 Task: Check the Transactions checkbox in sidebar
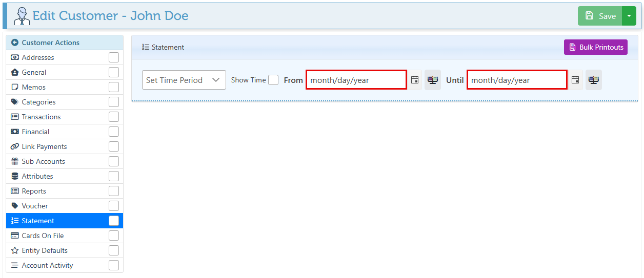click(x=113, y=117)
